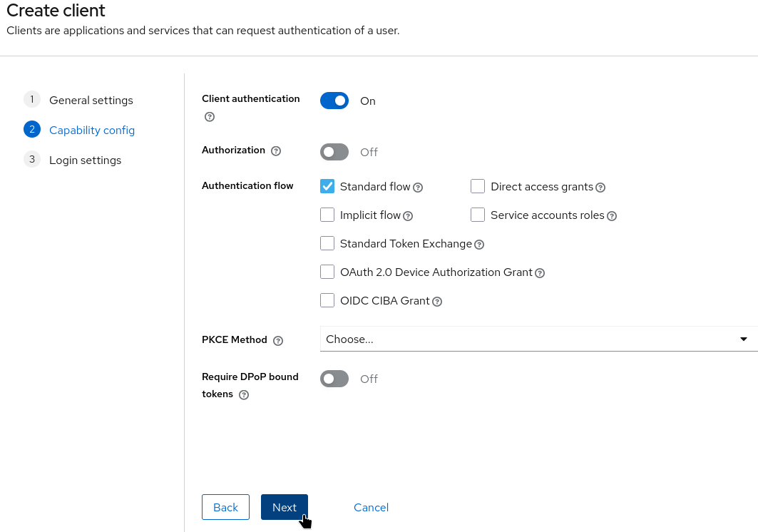Check OAuth 2.0 Device Authorization Grant
This screenshot has height=532, width=758.
coord(327,272)
